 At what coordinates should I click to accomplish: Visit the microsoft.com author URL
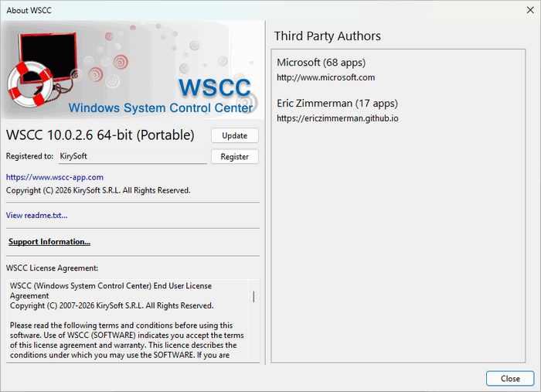[325, 77]
